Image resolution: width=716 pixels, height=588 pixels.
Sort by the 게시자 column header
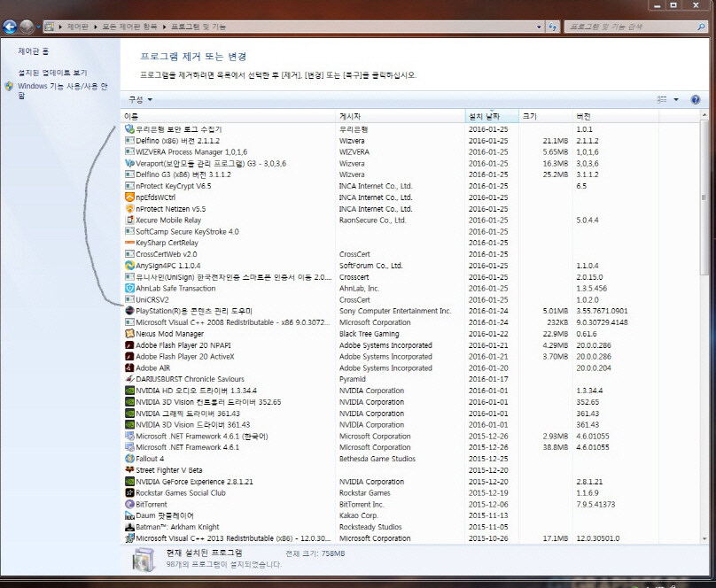400,116
